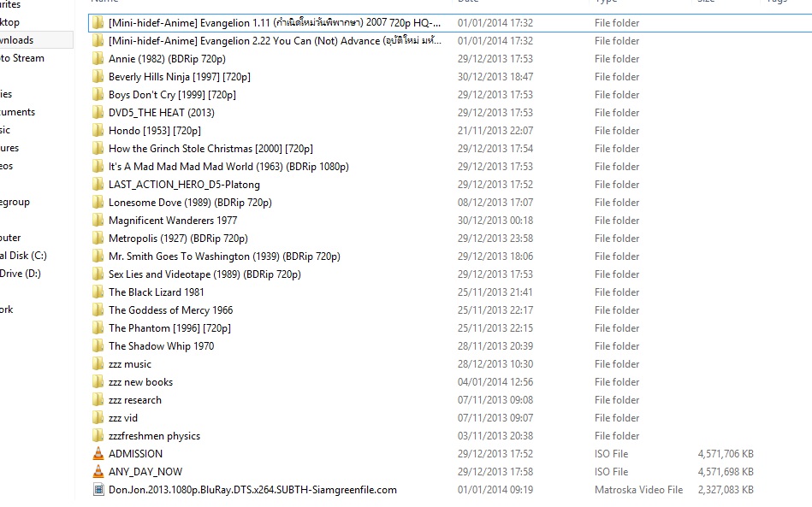Select the ANY_DAY_NOW file name
812x507 pixels.
[145, 472]
